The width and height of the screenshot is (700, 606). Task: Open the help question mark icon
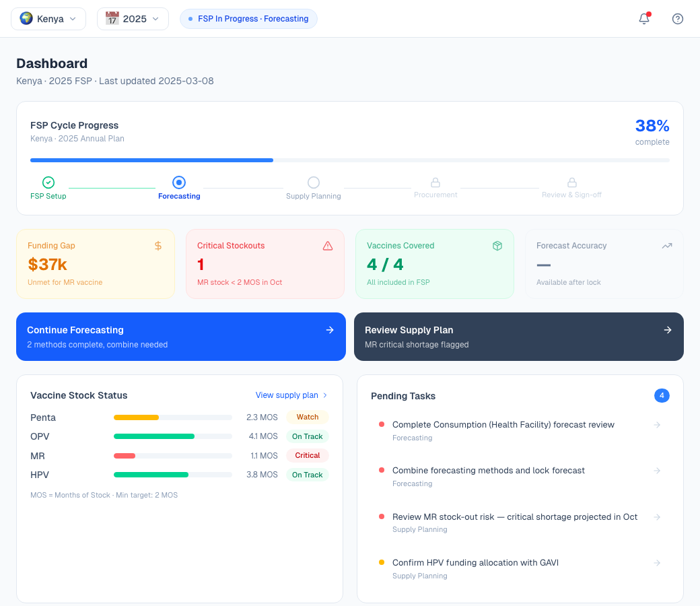pyautogui.click(x=678, y=19)
